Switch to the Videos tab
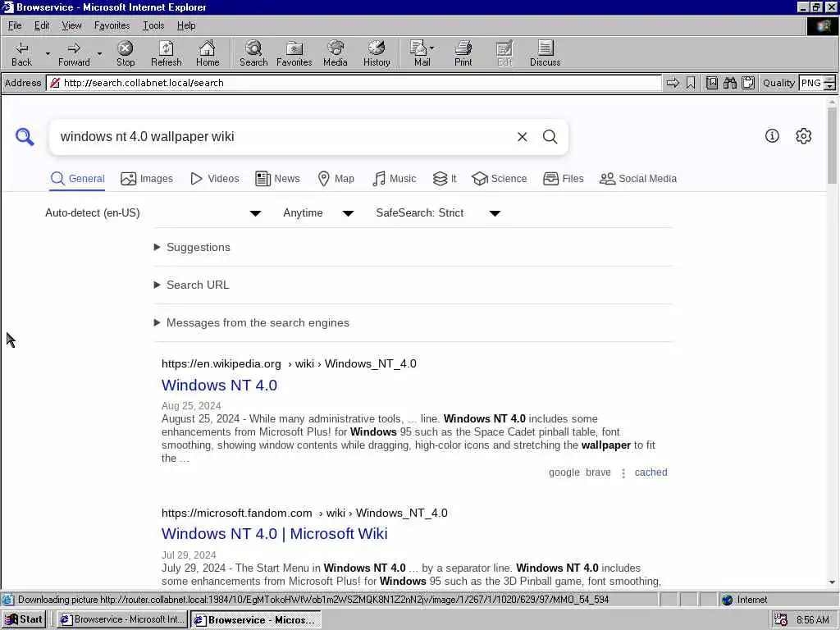840x630 pixels. pos(215,179)
